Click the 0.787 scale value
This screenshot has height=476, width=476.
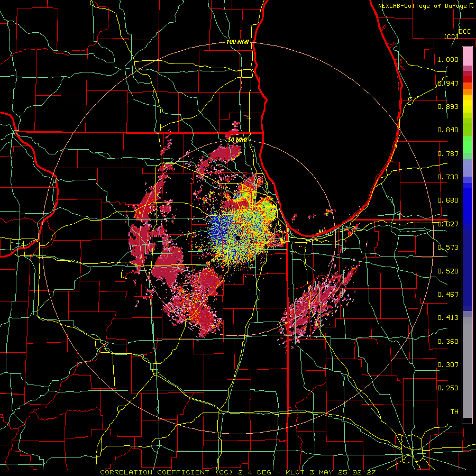[x=448, y=153]
